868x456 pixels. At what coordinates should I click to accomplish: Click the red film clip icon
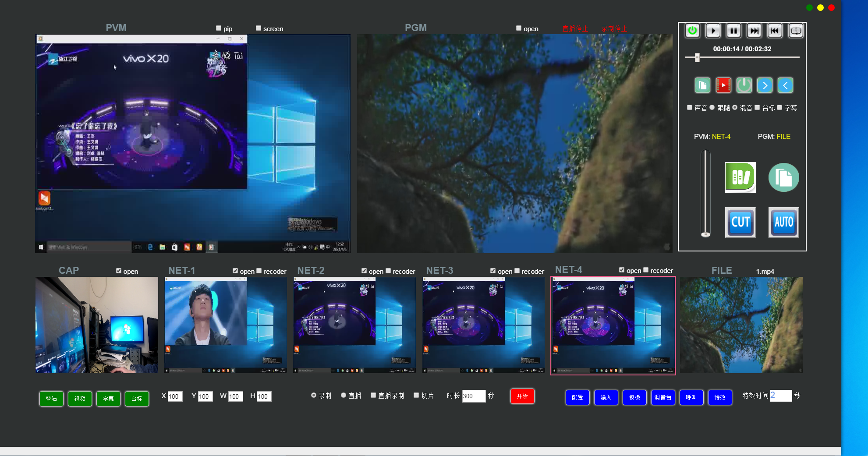[723, 85]
